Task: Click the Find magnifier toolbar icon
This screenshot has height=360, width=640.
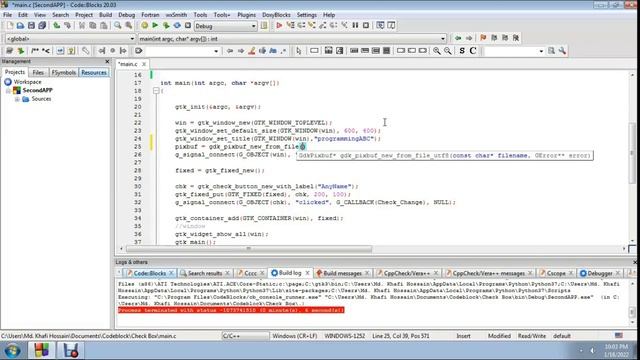Action: pos(118,26)
